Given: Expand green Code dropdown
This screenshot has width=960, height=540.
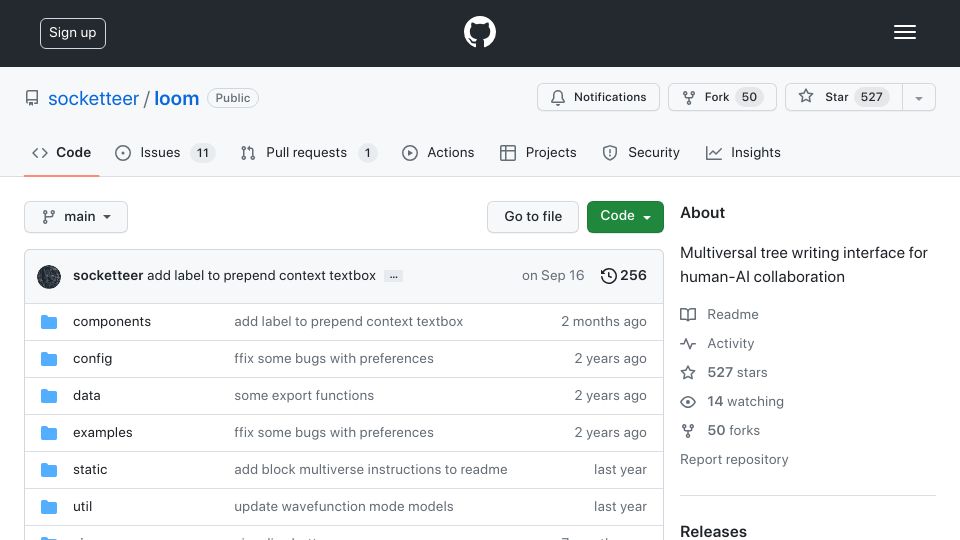Looking at the screenshot, I should click(x=625, y=217).
